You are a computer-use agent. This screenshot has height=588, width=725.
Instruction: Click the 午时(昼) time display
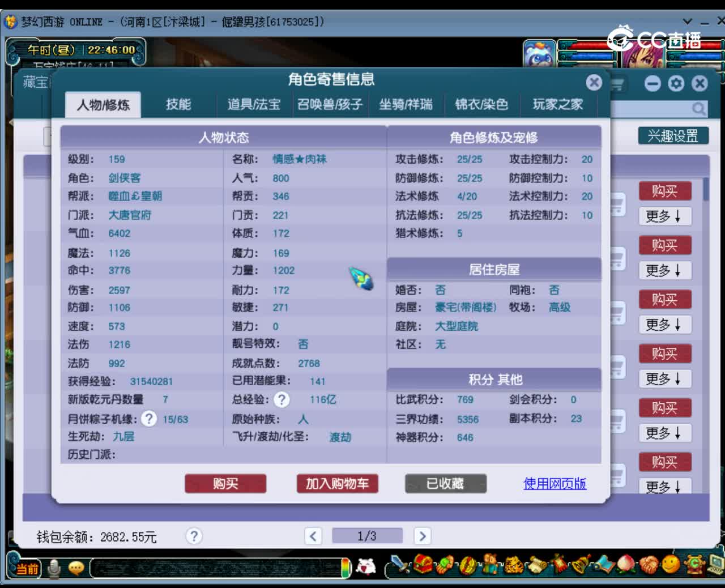(51, 50)
